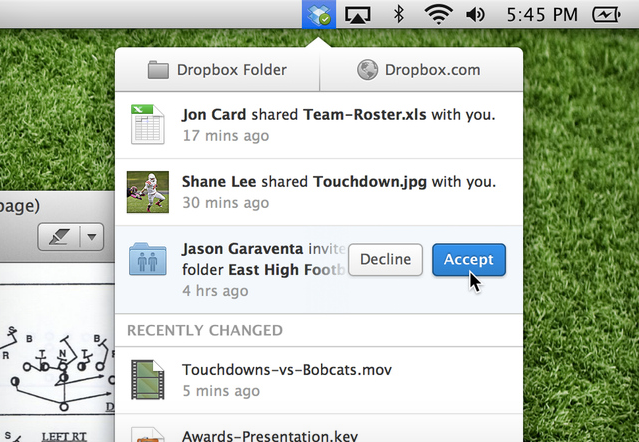
Task: Open the Wi-Fi menu
Action: click(x=437, y=15)
